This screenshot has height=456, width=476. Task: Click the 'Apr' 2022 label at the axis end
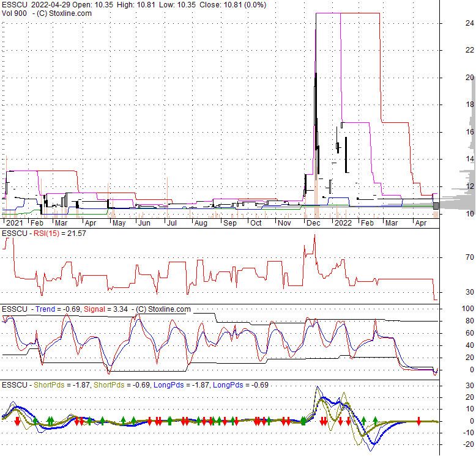[421, 223]
